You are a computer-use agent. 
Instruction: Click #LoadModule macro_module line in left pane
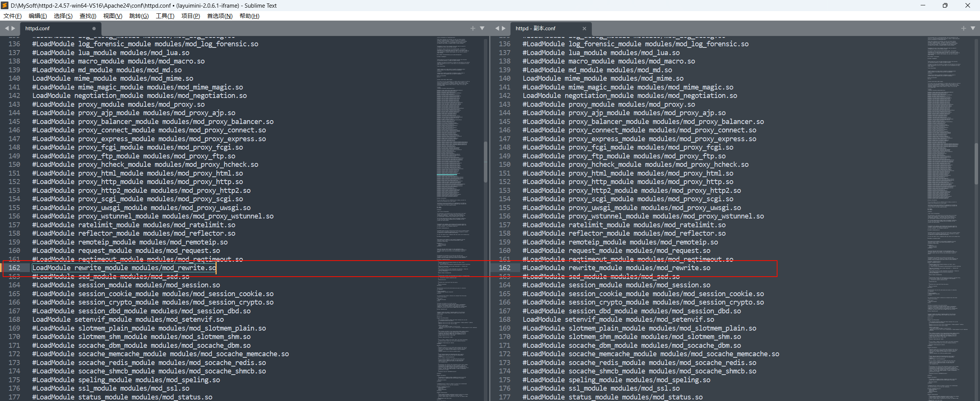[x=118, y=61]
